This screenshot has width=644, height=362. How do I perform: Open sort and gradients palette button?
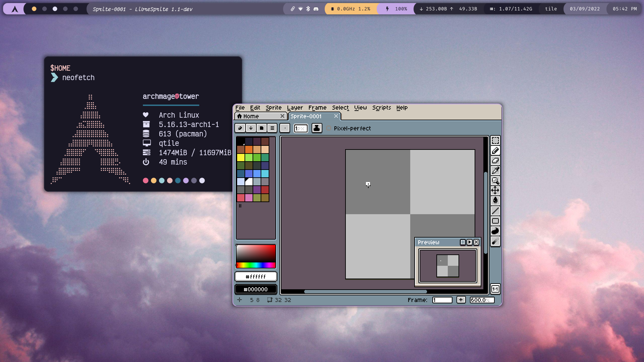[x=251, y=128]
